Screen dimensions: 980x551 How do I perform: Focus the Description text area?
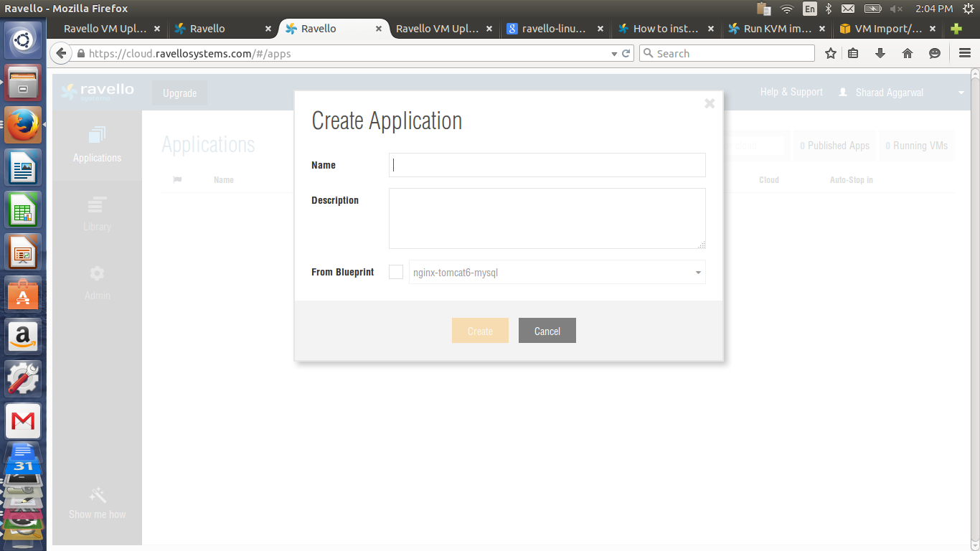[547, 219]
